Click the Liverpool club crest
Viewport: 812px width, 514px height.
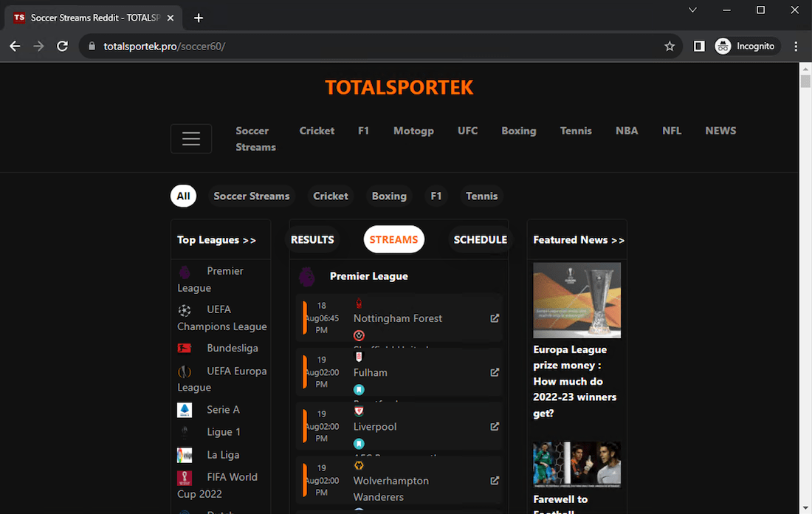click(x=358, y=411)
